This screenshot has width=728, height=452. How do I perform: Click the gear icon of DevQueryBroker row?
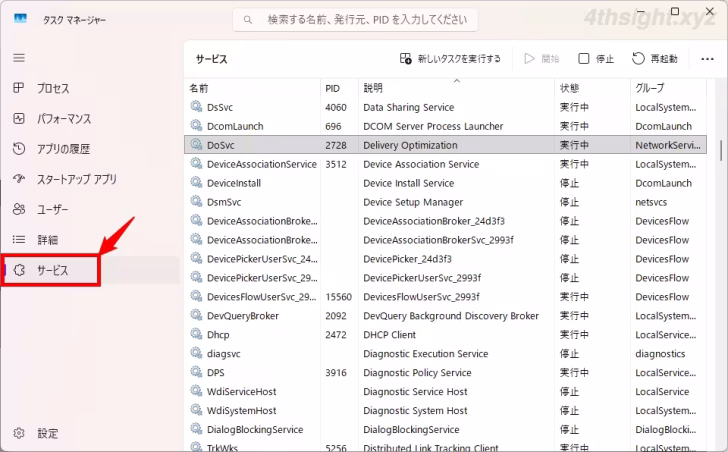click(196, 315)
